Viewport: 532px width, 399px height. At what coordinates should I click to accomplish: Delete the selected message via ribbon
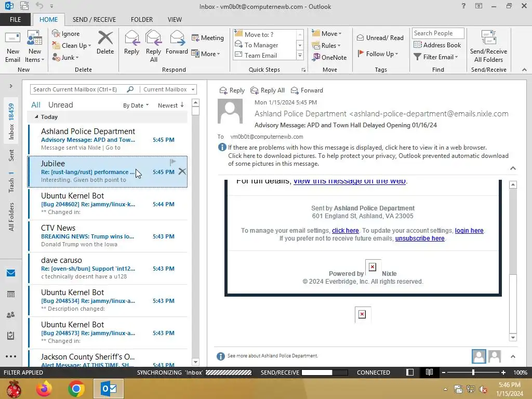[105, 43]
